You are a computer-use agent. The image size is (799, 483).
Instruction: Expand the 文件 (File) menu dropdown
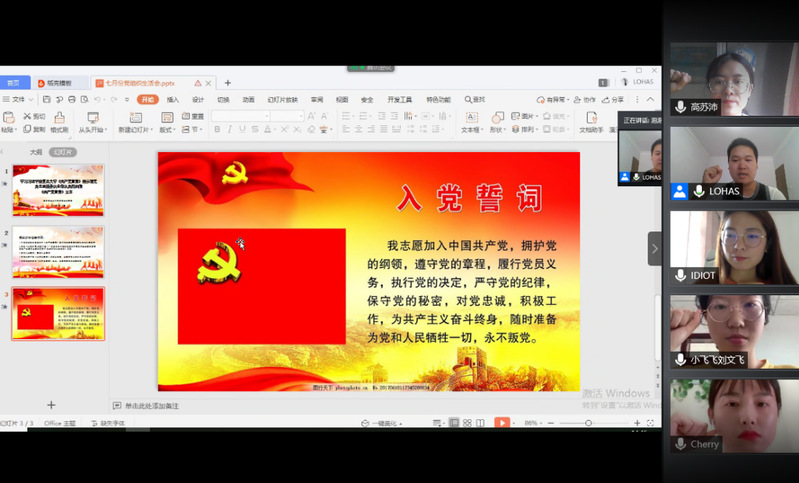click(18, 100)
